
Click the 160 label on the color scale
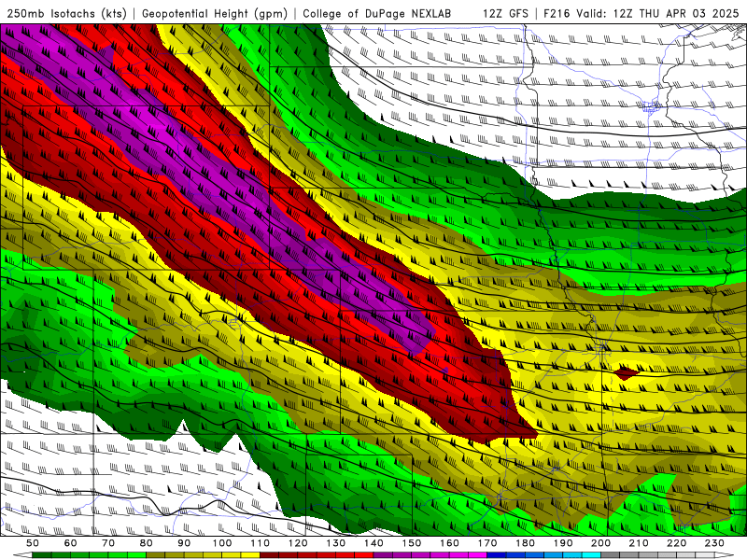coord(449,543)
